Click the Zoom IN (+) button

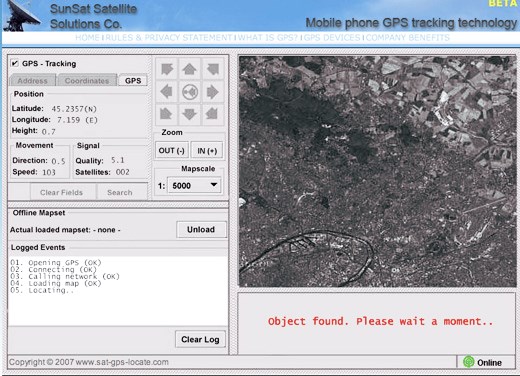[207, 150]
